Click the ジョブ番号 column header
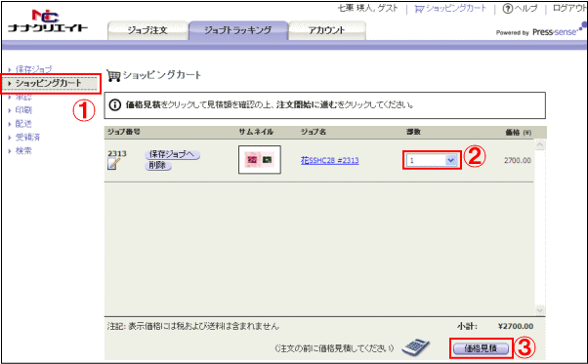588x364 pixels. click(124, 132)
